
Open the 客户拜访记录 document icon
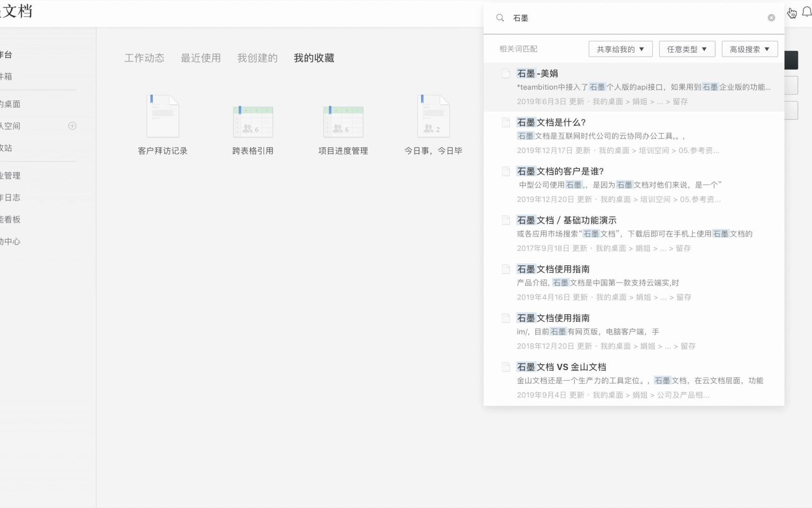tap(162, 115)
